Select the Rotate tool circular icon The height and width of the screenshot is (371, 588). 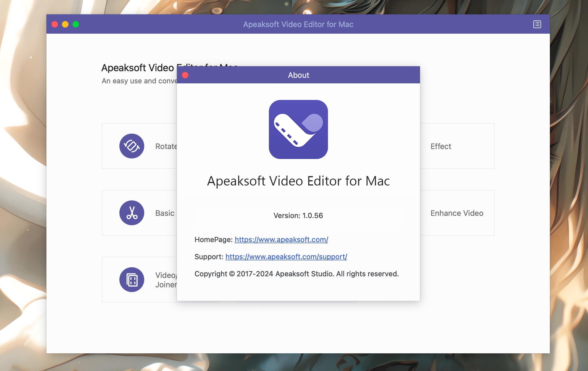click(132, 146)
